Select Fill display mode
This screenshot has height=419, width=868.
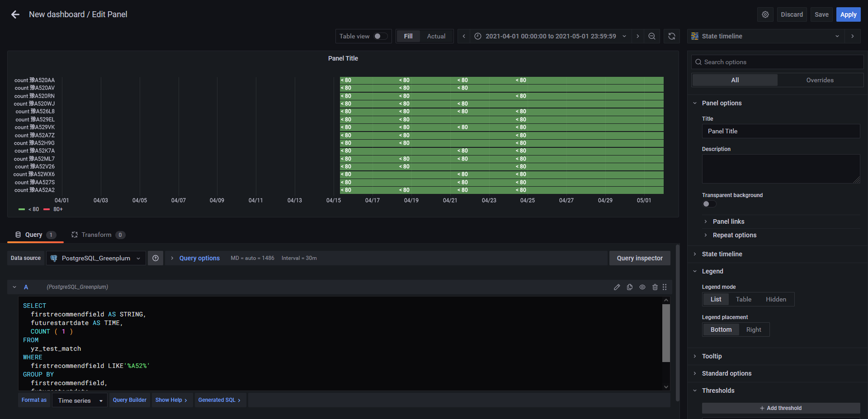tap(408, 36)
